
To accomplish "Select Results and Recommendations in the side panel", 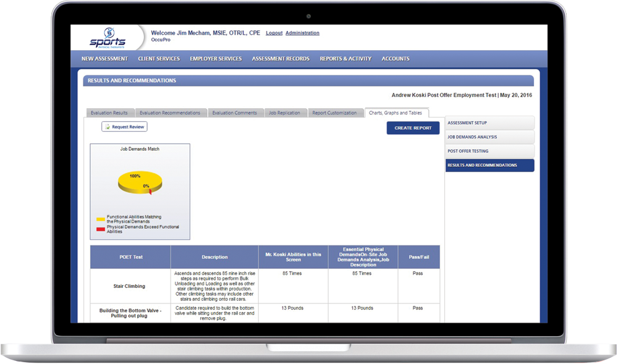I will click(490, 166).
